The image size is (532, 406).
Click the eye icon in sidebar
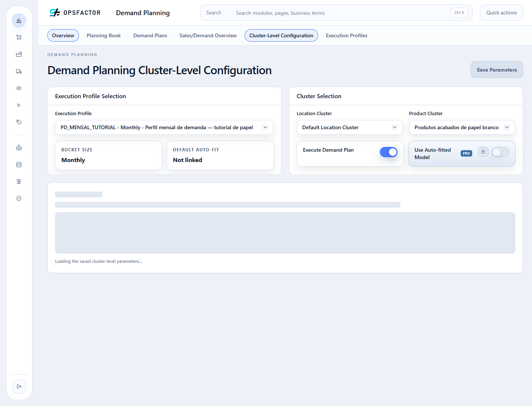19,88
